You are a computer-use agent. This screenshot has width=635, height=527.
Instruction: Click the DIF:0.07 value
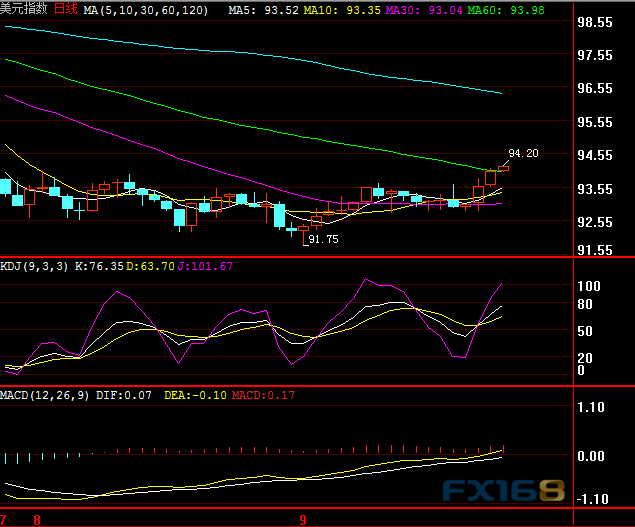[x=124, y=395]
